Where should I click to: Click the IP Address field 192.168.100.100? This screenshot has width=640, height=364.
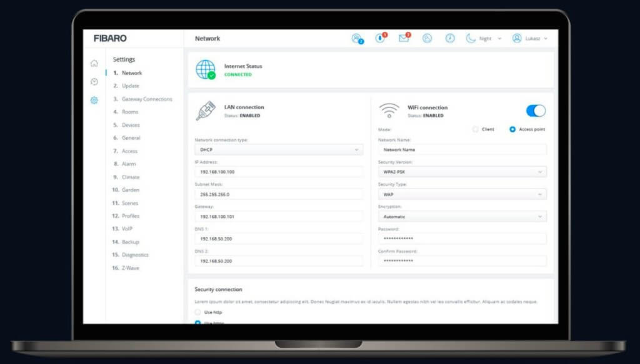279,172
